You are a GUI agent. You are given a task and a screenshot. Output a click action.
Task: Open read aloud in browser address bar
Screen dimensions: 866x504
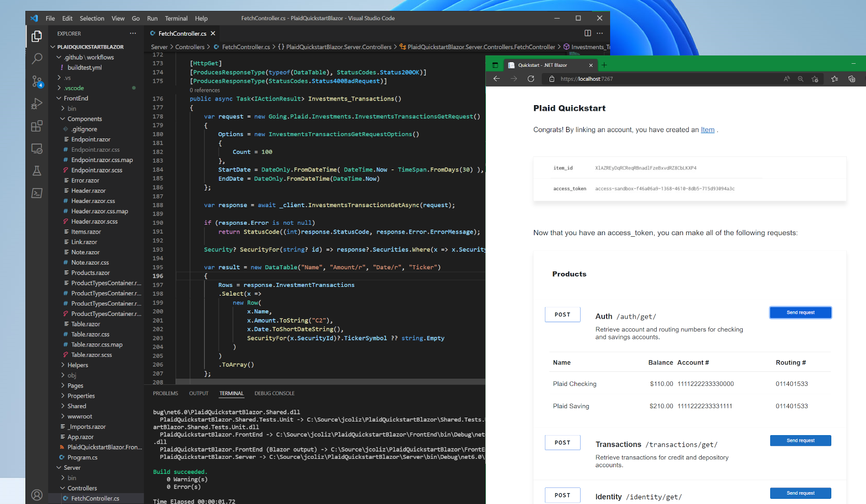(x=787, y=79)
